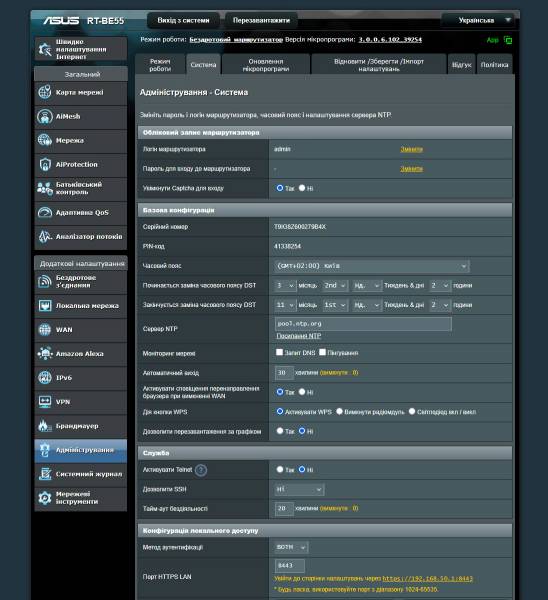Open the parental control people icon
Viewport: 548px width, 600px height.
[45, 188]
